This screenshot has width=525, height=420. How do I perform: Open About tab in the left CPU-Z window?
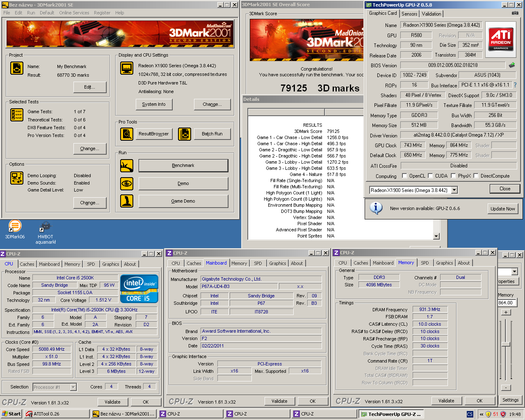(x=130, y=264)
